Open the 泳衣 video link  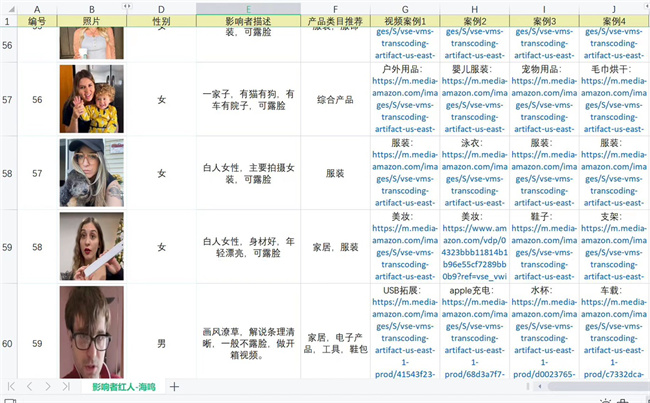coord(475,179)
